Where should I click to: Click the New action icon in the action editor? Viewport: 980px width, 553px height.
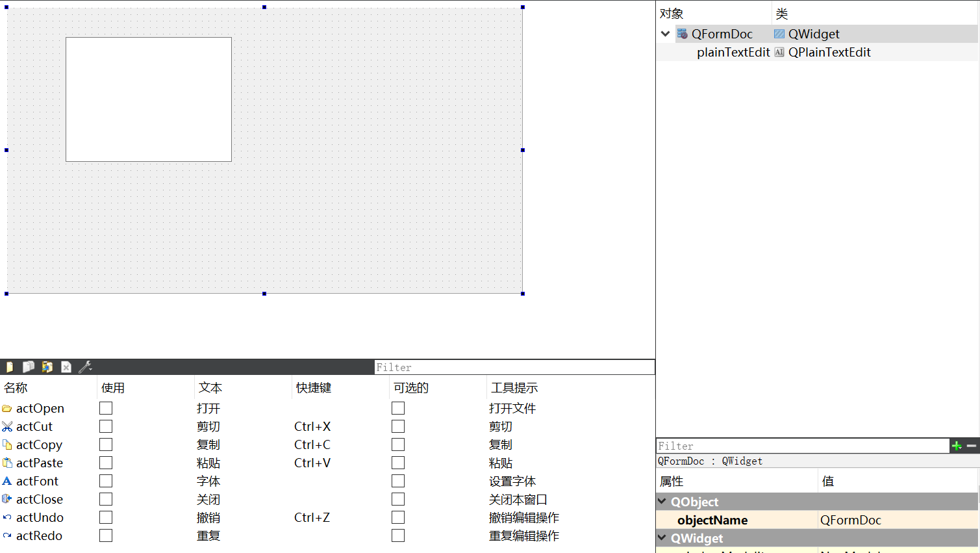(x=10, y=367)
